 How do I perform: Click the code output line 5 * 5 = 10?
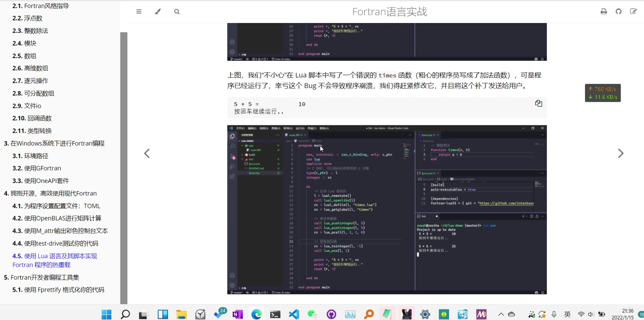coord(270,105)
